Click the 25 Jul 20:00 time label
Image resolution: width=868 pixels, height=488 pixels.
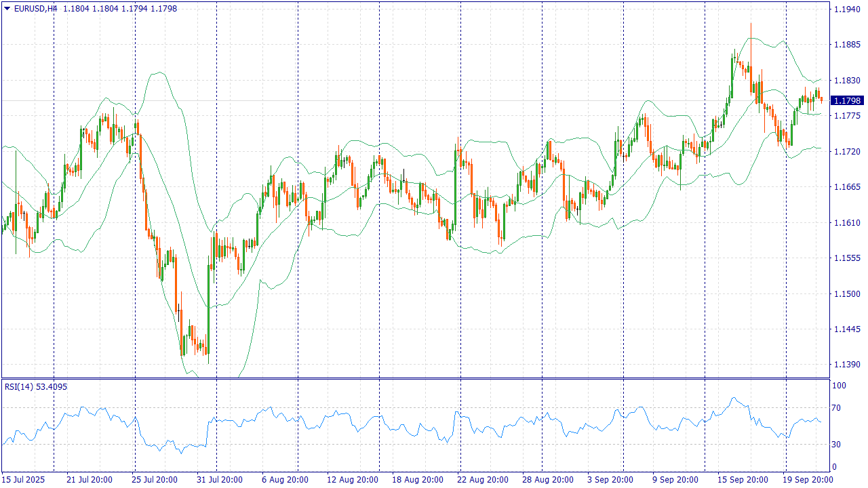tap(155, 480)
